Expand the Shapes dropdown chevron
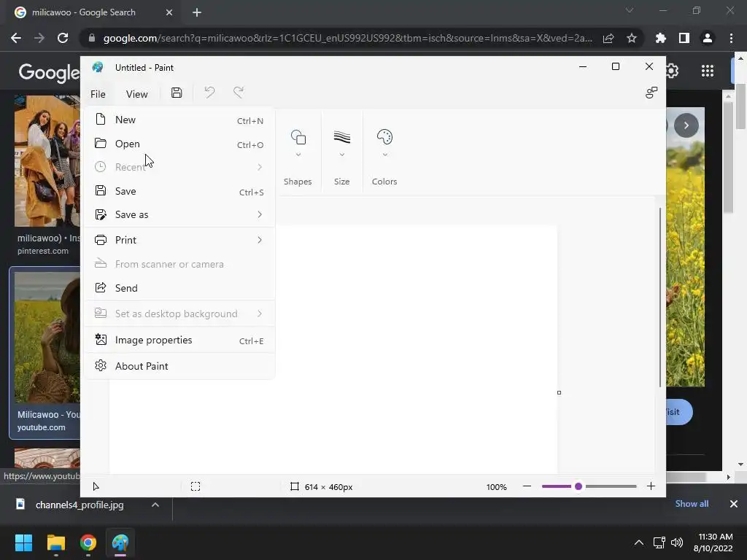Image resolution: width=747 pixels, height=560 pixels. 298,155
